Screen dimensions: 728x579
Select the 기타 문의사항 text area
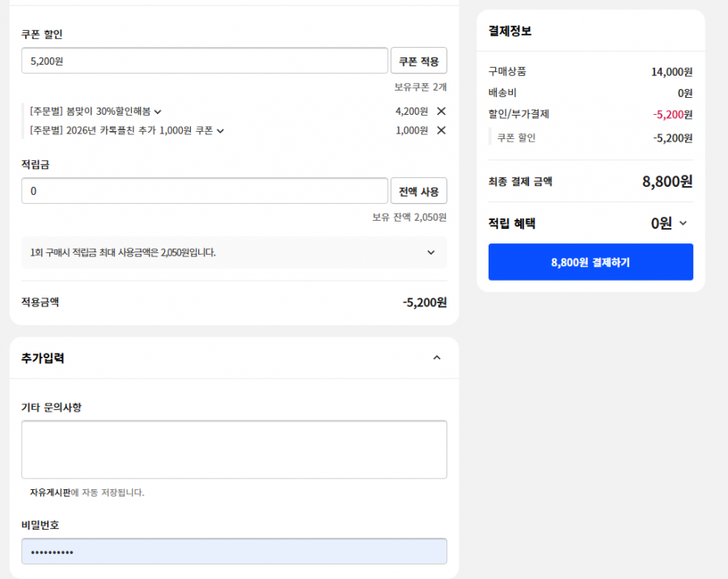tap(234, 450)
